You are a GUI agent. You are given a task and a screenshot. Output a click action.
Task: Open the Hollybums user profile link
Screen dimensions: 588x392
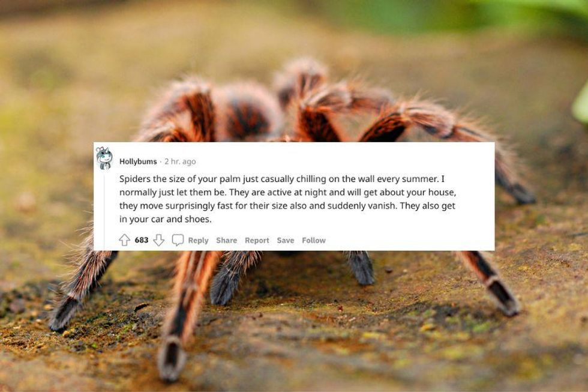click(138, 161)
